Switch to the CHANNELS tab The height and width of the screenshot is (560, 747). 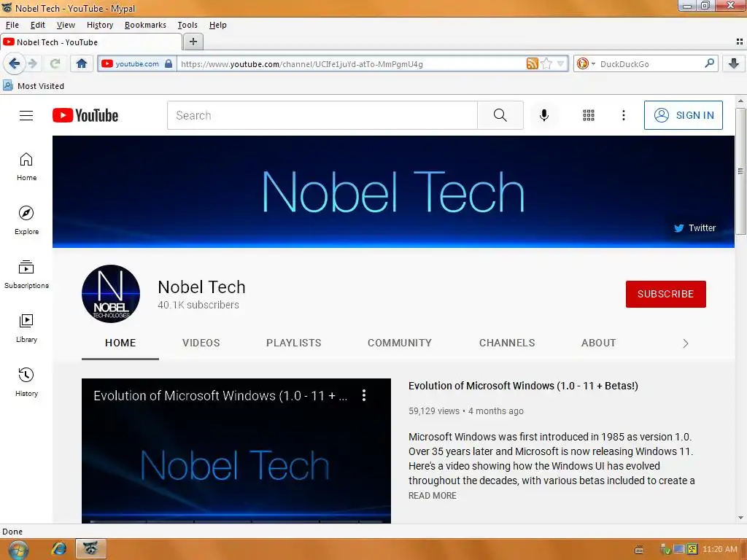click(507, 343)
